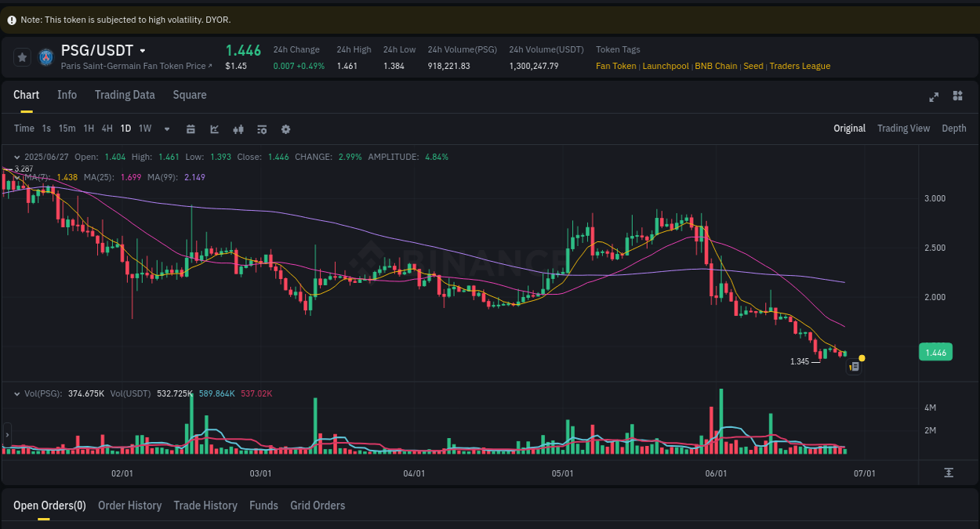Image resolution: width=980 pixels, height=529 pixels.
Task: Open the PSG/USDT context menu arrow
Action: 142,49
